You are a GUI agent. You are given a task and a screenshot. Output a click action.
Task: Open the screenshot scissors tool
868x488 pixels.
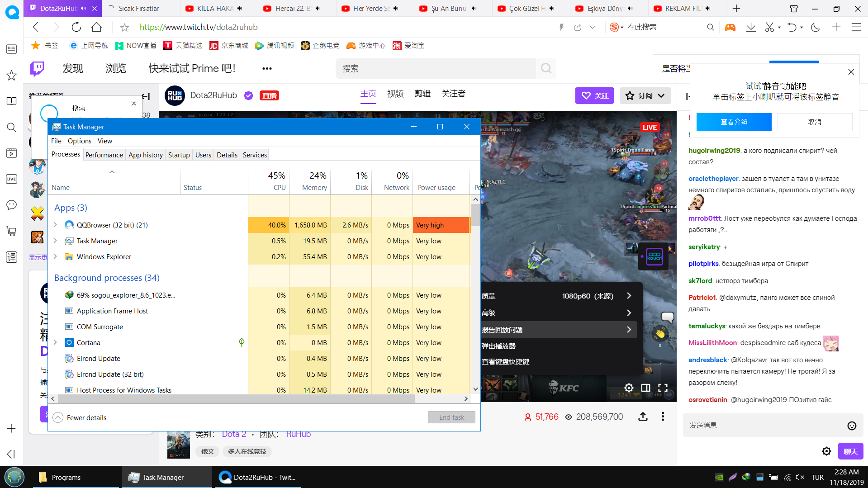(x=769, y=27)
